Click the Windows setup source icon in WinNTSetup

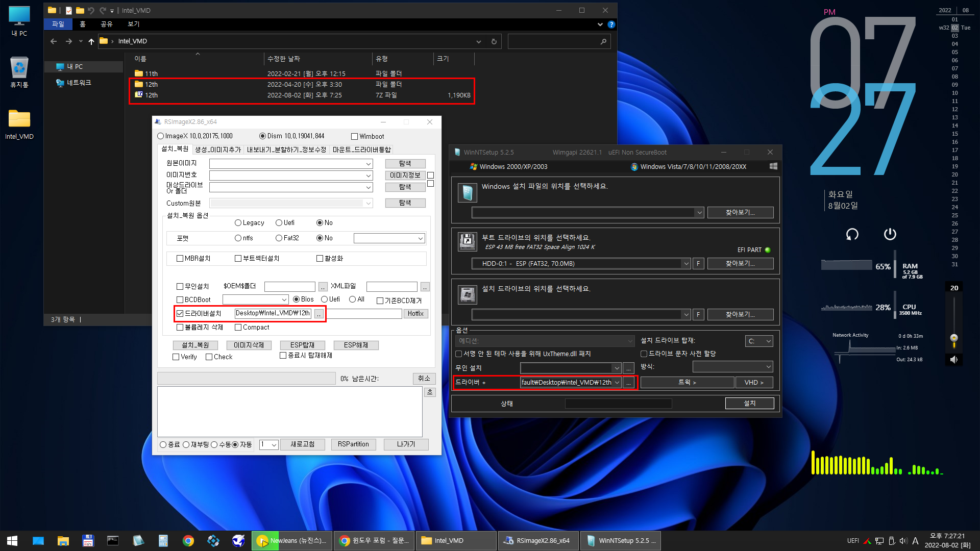(468, 192)
